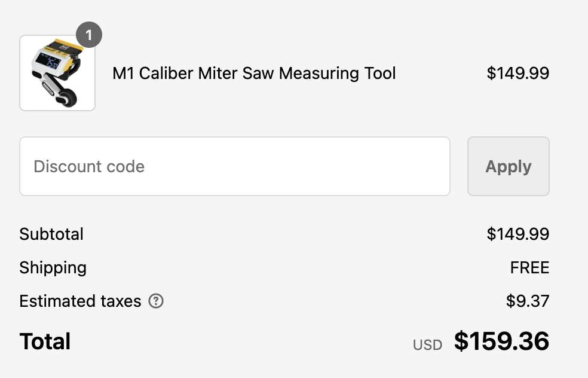Click the $9.37 tax amount
The image size is (588, 378).
(x=527, y=301)
